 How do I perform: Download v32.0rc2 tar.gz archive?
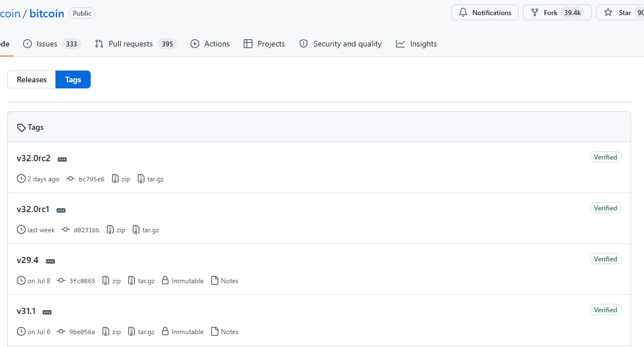pyautogui.click(x=151, y=179)
